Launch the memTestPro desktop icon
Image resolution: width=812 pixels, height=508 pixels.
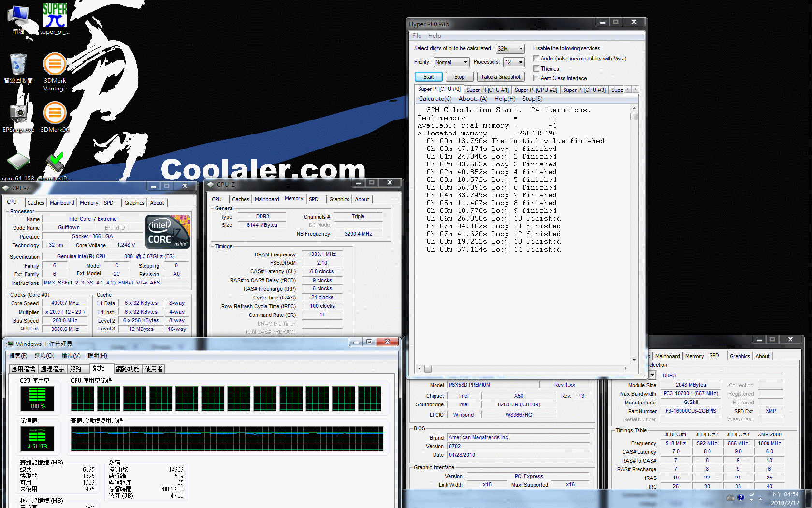(55, 167)
